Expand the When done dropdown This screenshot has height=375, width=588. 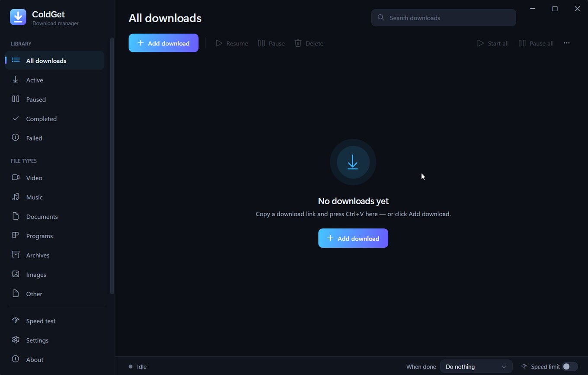coord(476,366)
